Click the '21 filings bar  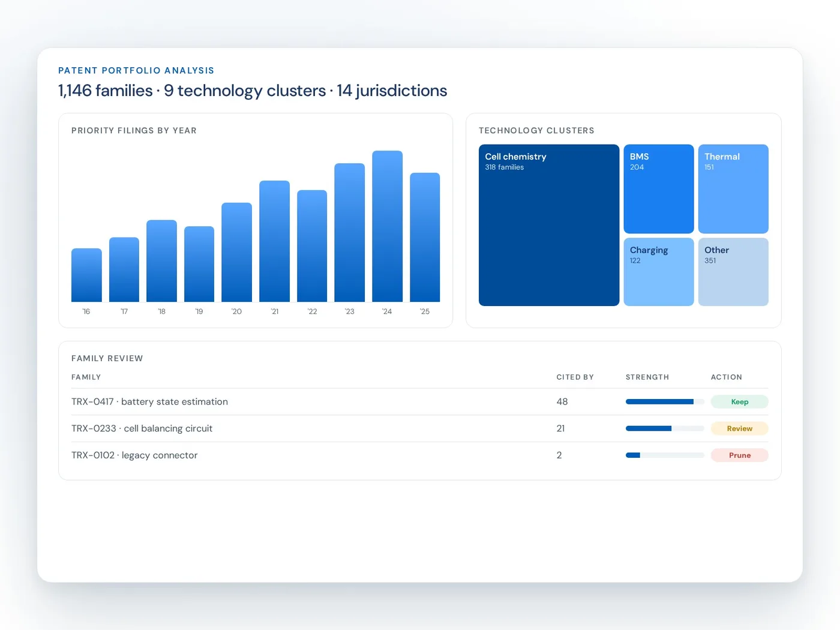[x=274, y=241]
